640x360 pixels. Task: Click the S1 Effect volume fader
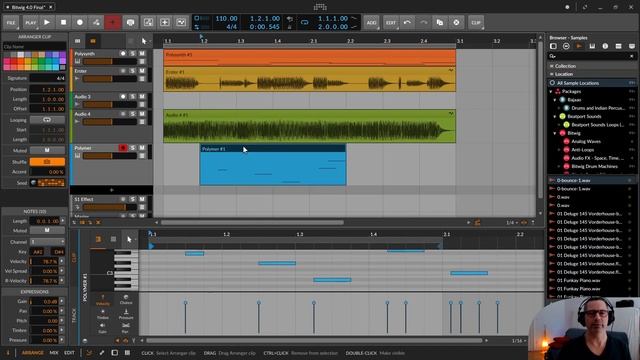(x=110, y=207)
